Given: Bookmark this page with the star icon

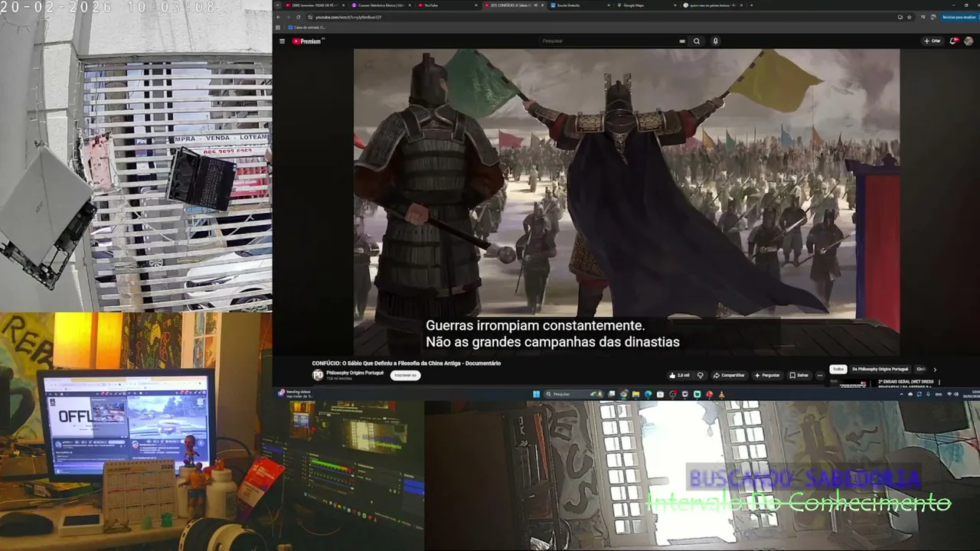Looking at the screenshot, I should [911, 17].
